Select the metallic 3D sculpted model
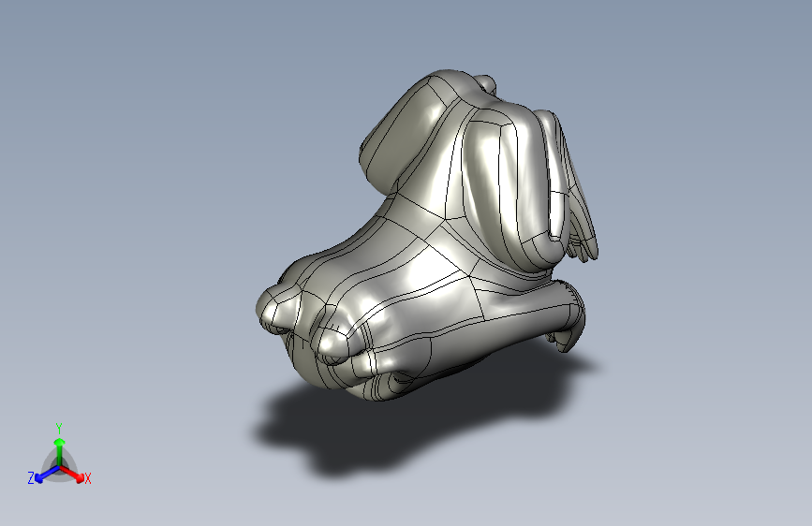Screen dimensions: 812x526 coord(427,236)
